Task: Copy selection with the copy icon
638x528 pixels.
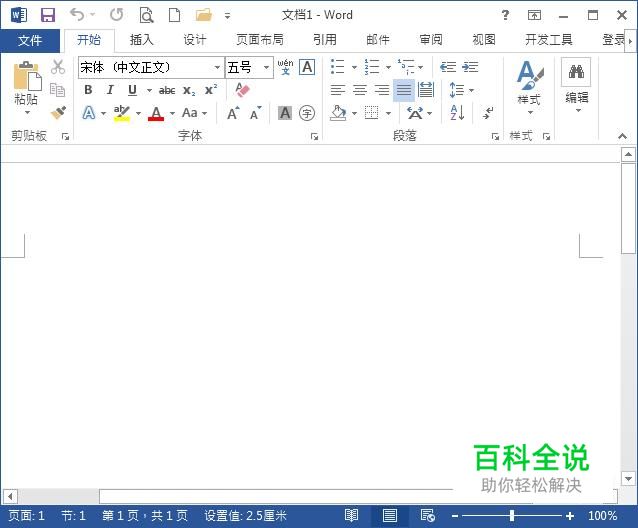Action: [x=57, y=89]
